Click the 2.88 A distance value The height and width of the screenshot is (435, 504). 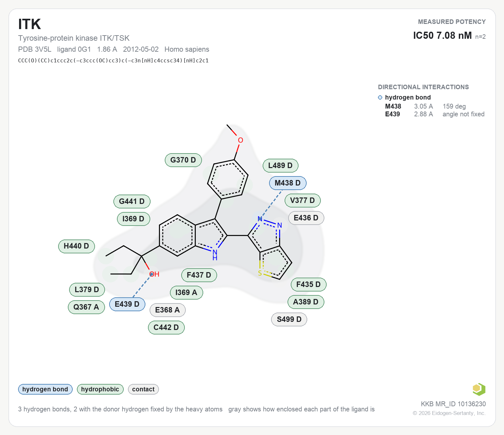pyautogui.click(x=424, y=114)
